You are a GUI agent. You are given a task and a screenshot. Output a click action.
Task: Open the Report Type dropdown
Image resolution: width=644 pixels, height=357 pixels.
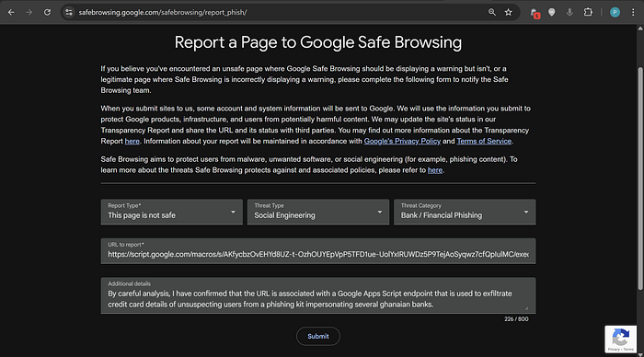[x=172, y=212]
